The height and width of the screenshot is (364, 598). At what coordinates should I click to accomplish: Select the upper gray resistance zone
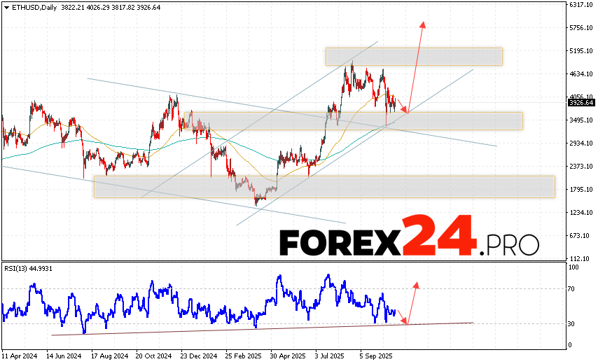point(413,57)
